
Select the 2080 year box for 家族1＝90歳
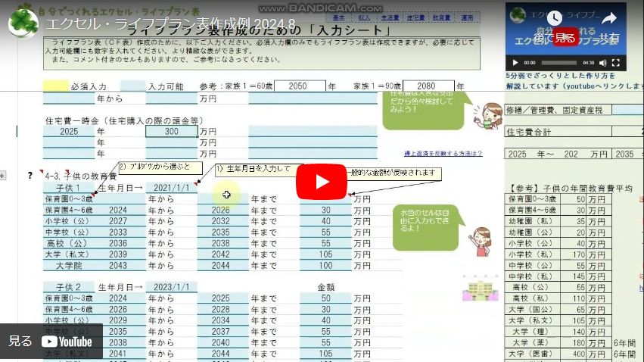428,86
